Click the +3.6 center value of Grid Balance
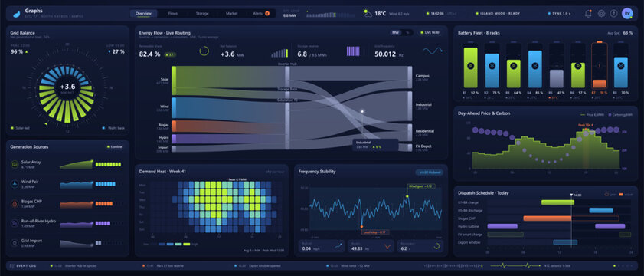 coord(67,87)
